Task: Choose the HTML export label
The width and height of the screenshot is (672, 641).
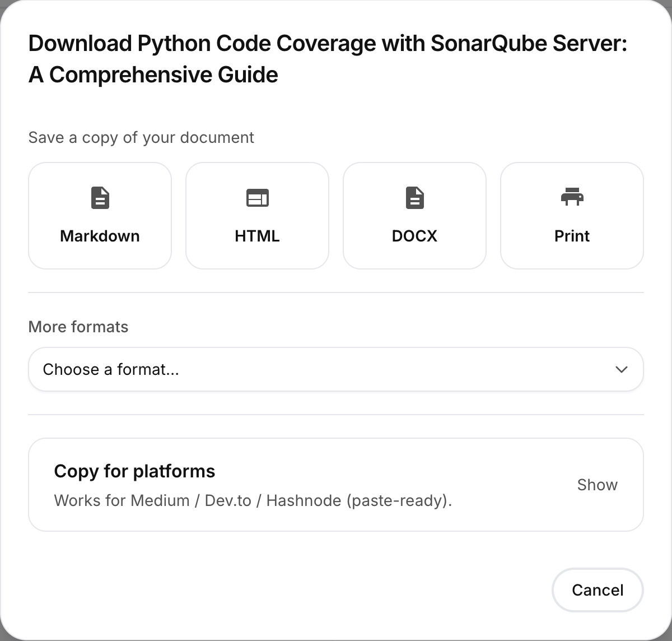Action: coord(257,236)
